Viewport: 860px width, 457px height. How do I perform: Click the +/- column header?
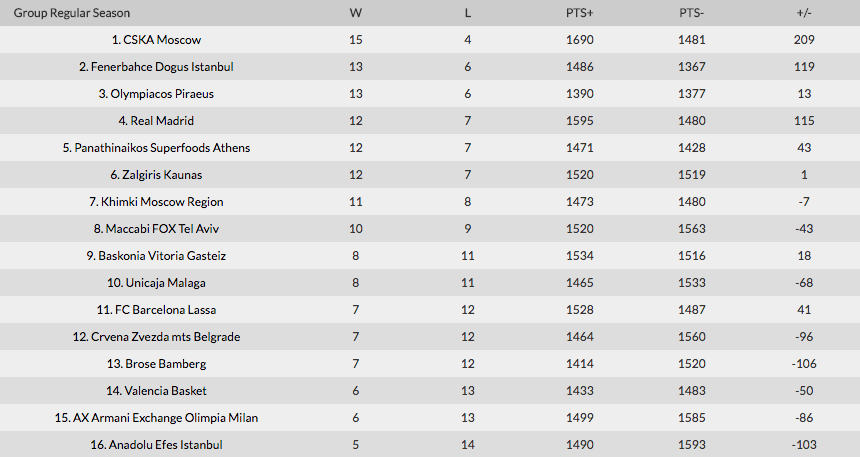pyautogui.click(x=804, y=13)
